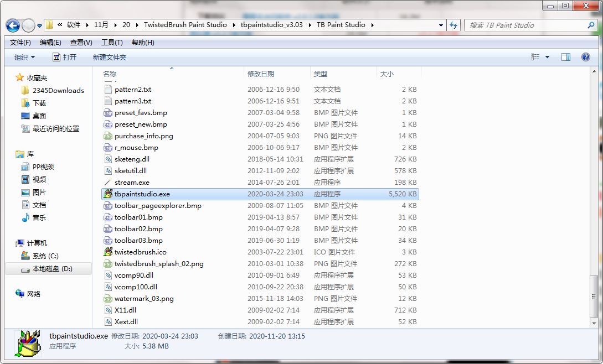Go back with the blue Back arrow
Image resolution: width=603 pixels, height=364 pixels.
13,25
